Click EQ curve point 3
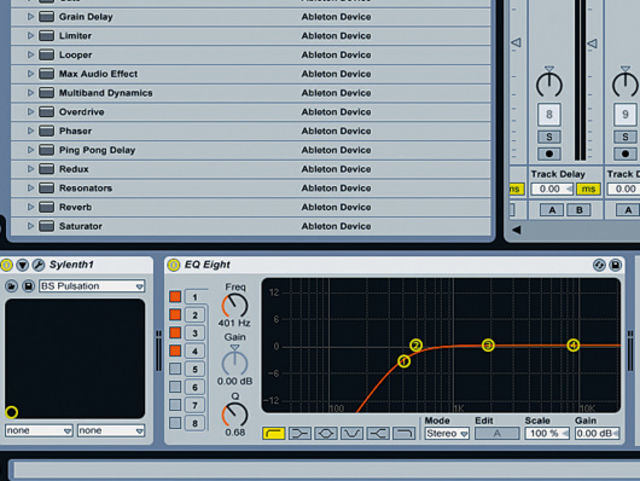640x481 pixels. pyautogui.click(x=488, y=345)
